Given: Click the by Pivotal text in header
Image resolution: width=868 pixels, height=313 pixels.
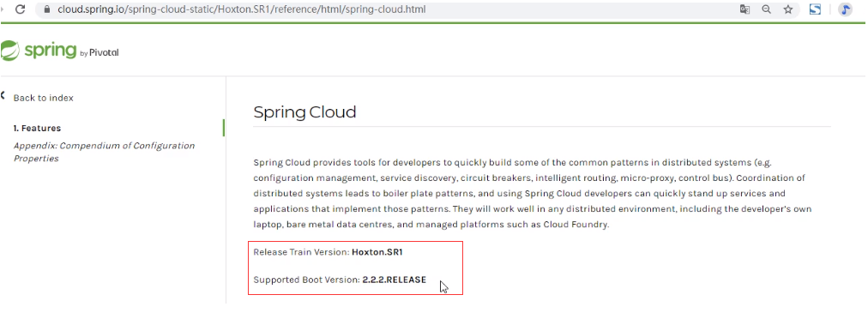Looking at the screenshot, I should [99, 53].
